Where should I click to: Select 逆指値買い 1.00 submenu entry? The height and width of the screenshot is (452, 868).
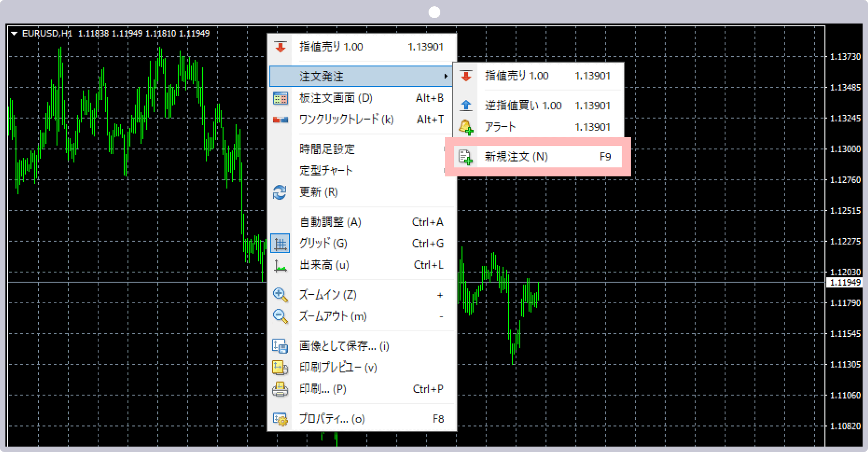pyautogui.click(x=538, y=105)
